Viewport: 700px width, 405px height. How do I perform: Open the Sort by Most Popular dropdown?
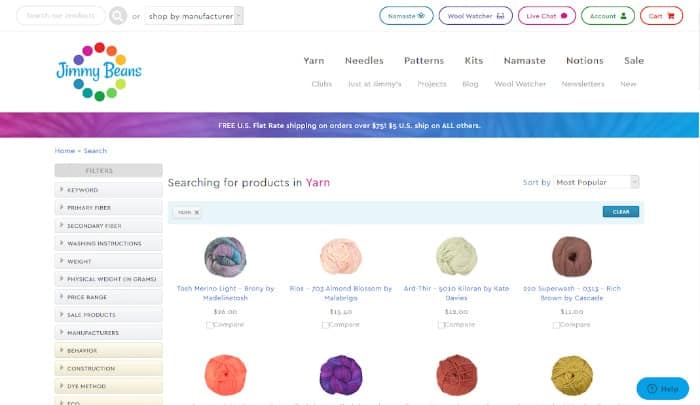(x=596, y=182)
